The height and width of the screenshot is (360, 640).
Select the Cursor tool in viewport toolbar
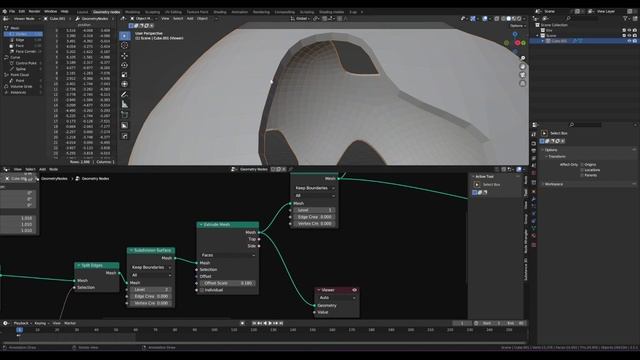pyautogui.click(x=124, y=46)
